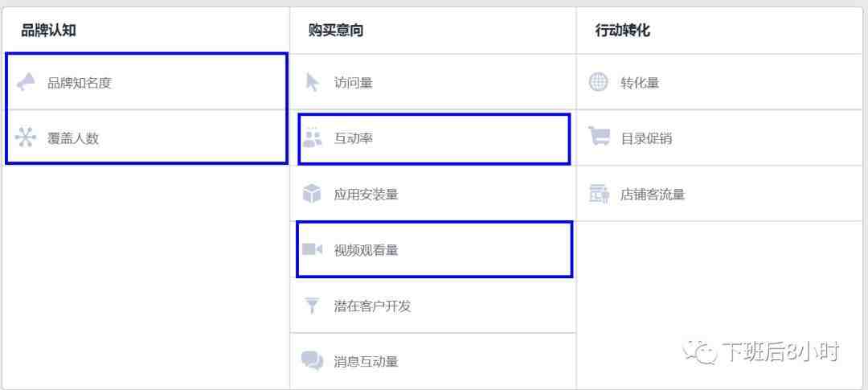Click the 品牌认知 column header
This screenshot has width=868, height=390.
pos(48,31)
